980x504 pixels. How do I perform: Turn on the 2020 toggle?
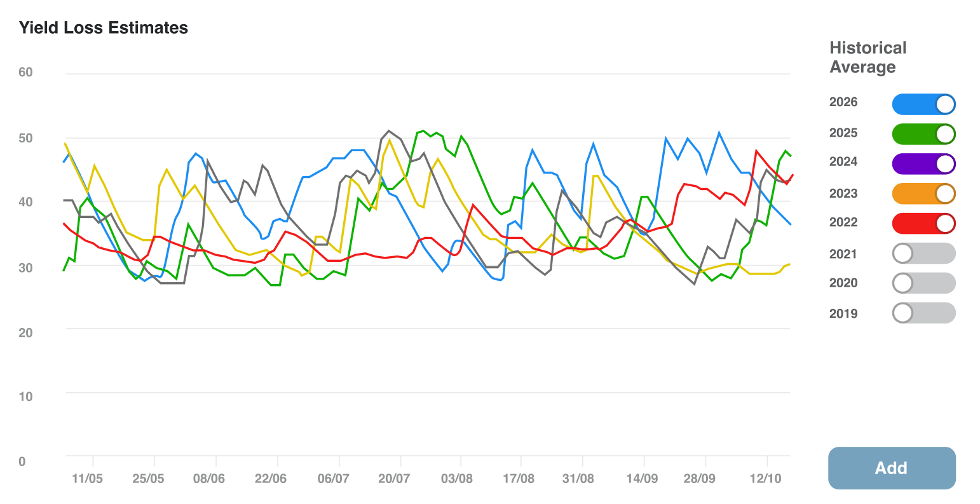tap(923, 283)
